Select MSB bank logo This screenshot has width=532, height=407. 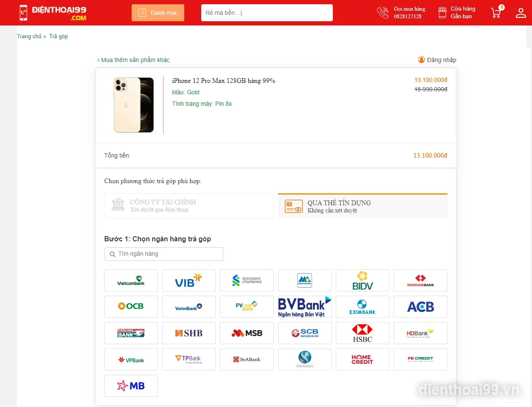pos(247,333)
